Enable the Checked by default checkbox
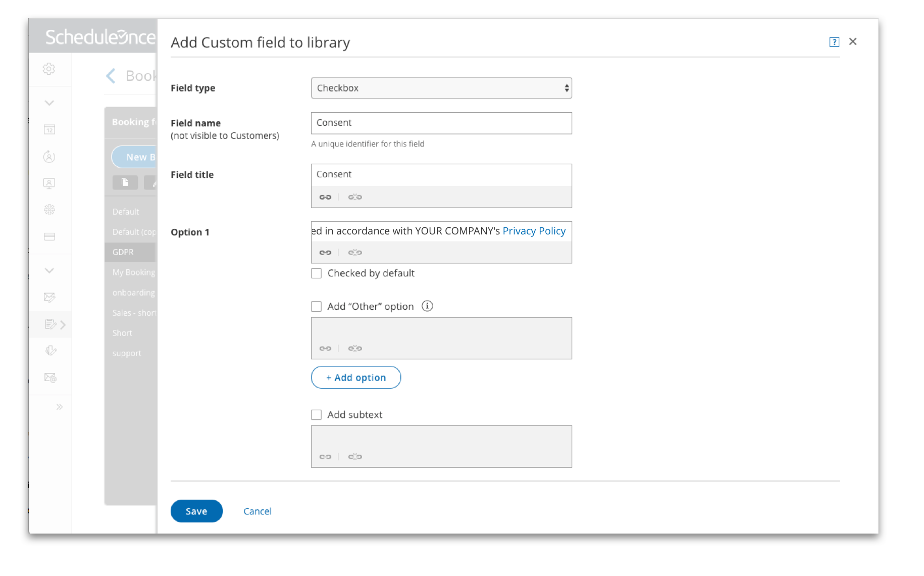The height and width of the screenshot is (576, 924). [317, 273]
